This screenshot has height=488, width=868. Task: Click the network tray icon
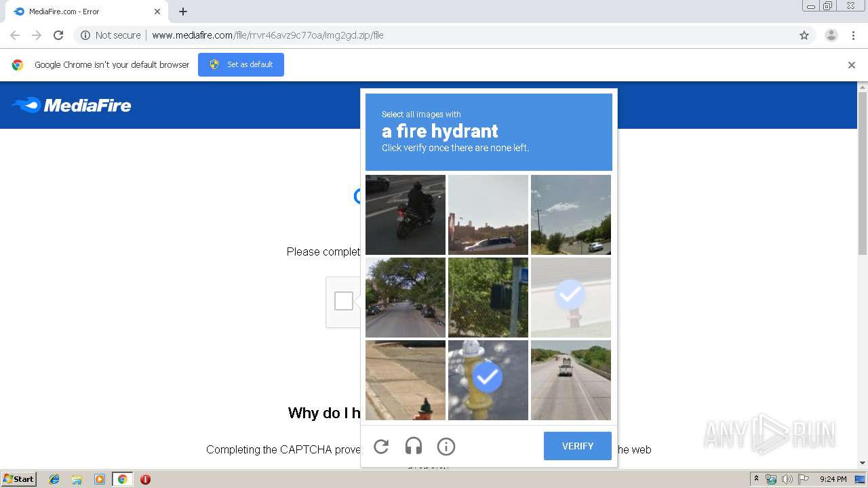[x=771, y=479]
